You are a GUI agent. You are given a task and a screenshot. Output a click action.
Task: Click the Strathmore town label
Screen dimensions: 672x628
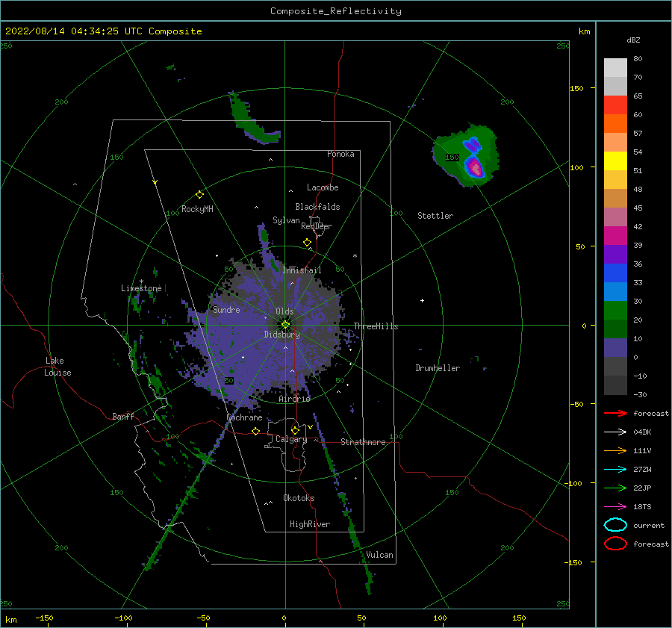pyautogui.click(x=363, y=442)
